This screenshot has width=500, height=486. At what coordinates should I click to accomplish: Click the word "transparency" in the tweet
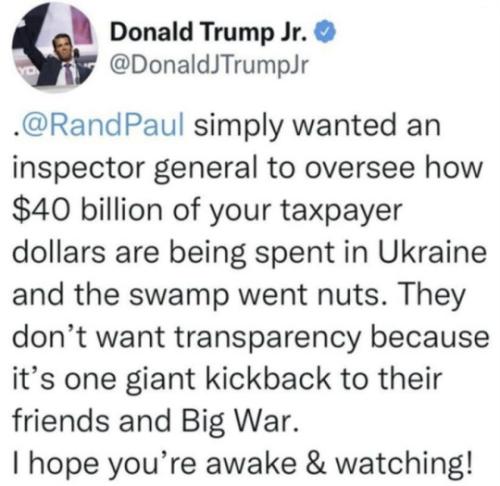[268, 337]
